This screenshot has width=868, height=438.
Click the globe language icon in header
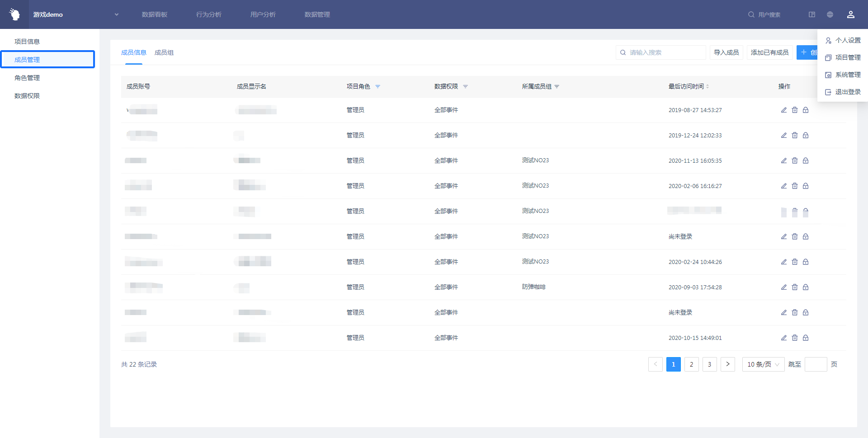830,14
